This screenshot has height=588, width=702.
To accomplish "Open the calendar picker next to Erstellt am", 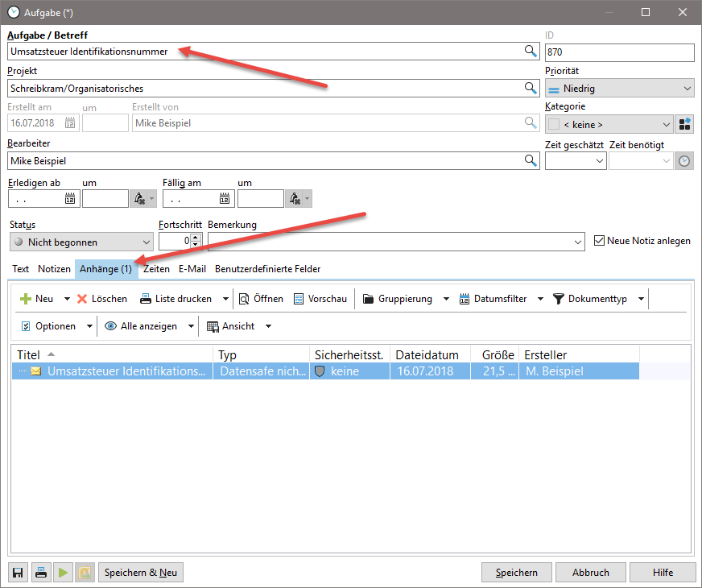I will [71, 122].
